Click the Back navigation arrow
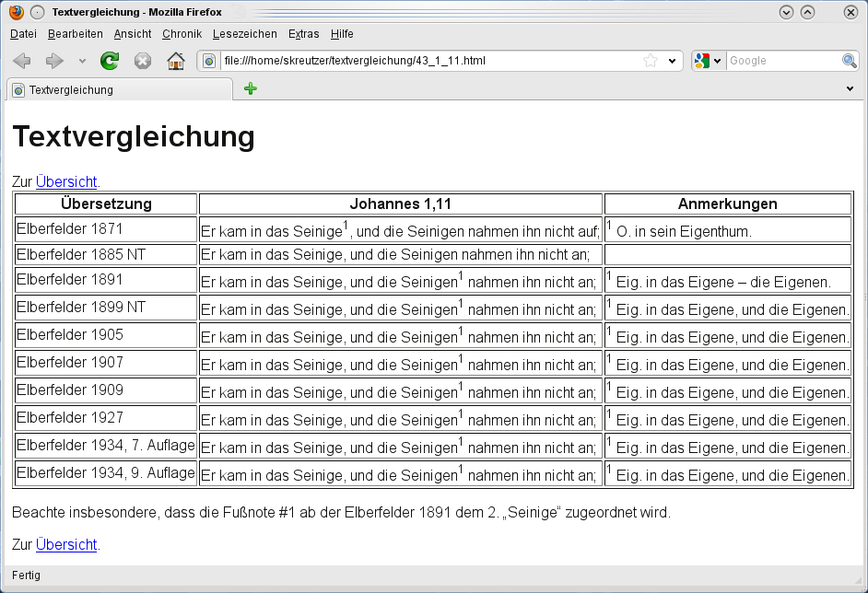Screen dimensions: 868x593 coord(22,61)
